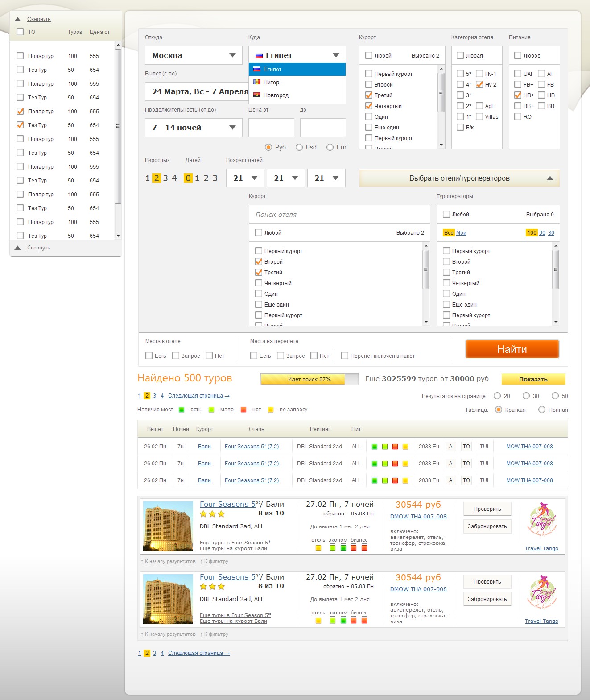The image size is (590, 700).
Task: Check Любой in Туроператоры panel
Action: (x=446, y=214)
